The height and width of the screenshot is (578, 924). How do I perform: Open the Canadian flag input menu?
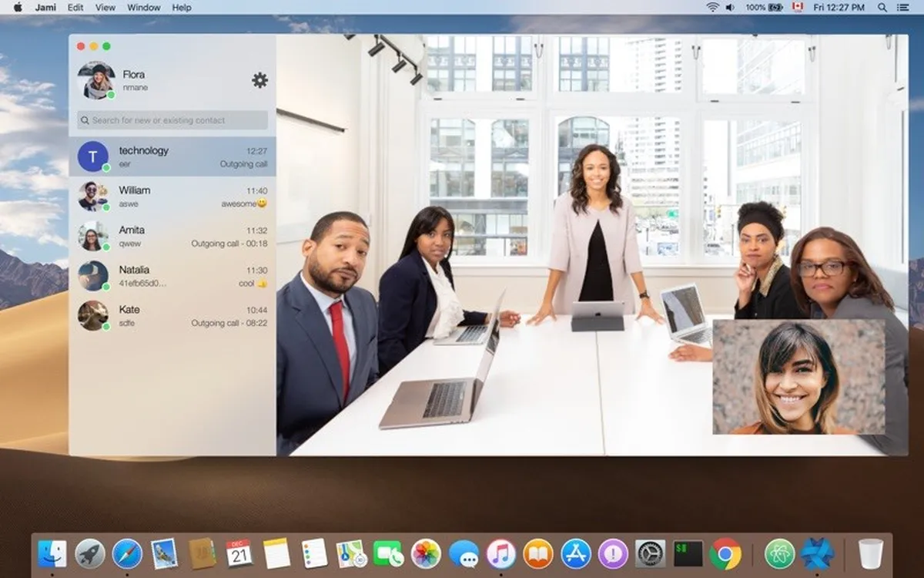pyautogui.click(x=798, y=7)
